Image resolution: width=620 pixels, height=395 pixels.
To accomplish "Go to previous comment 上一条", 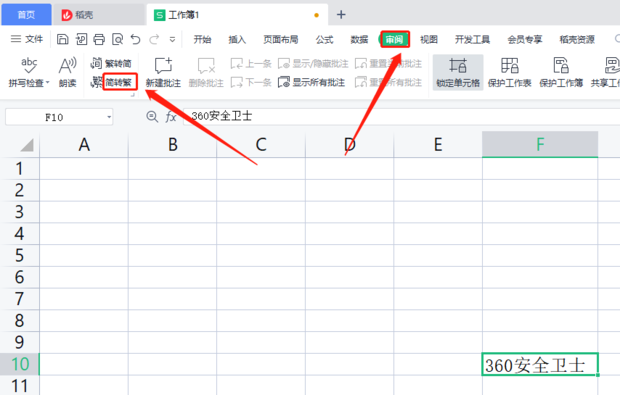I will coord(251,63).
